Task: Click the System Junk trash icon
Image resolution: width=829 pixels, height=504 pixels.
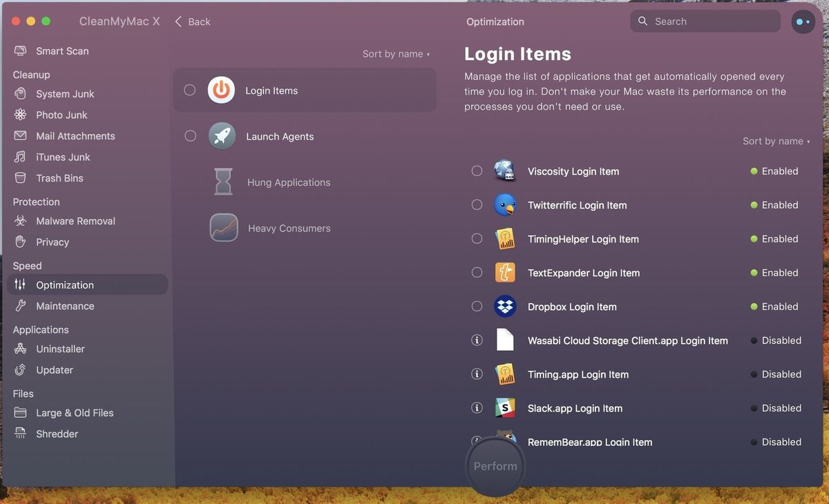Action: [21, 94]
